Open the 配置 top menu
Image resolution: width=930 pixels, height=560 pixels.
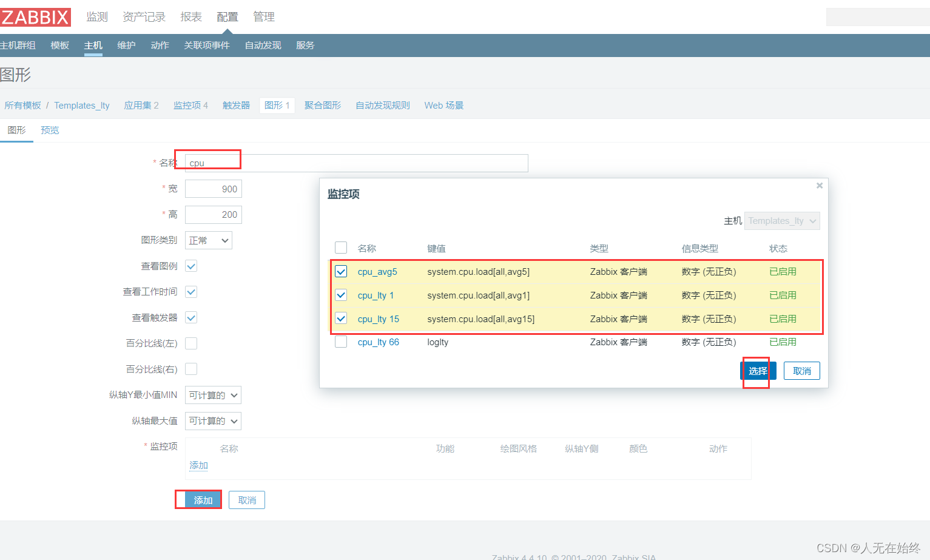coord(227,17)
